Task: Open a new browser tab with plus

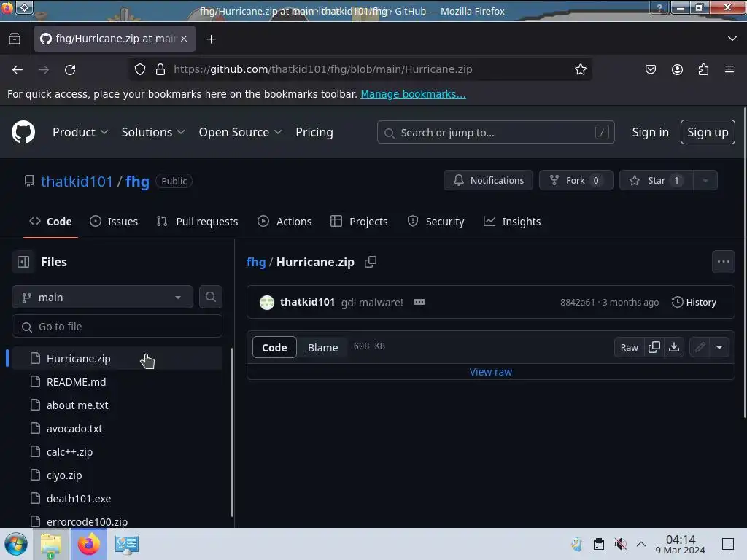Action: click(x=211, y=39)
